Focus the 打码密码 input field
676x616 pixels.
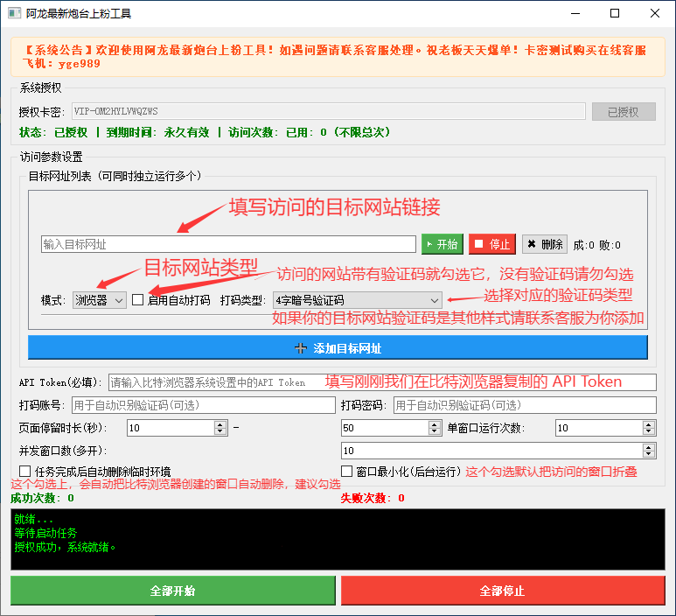click(x=524, y=405)
